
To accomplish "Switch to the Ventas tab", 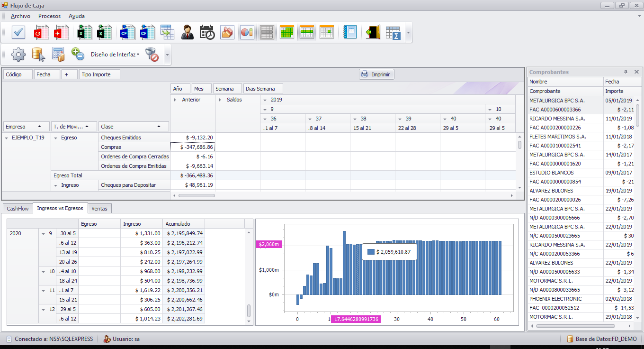I will (99, 209).
